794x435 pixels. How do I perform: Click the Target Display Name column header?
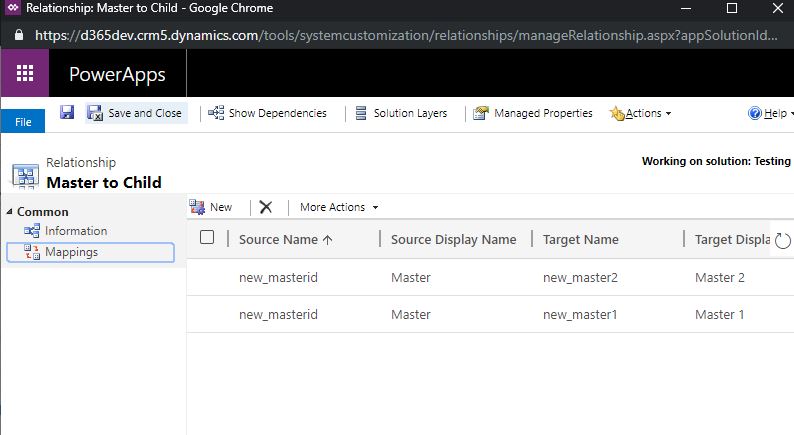click(732, 239)
